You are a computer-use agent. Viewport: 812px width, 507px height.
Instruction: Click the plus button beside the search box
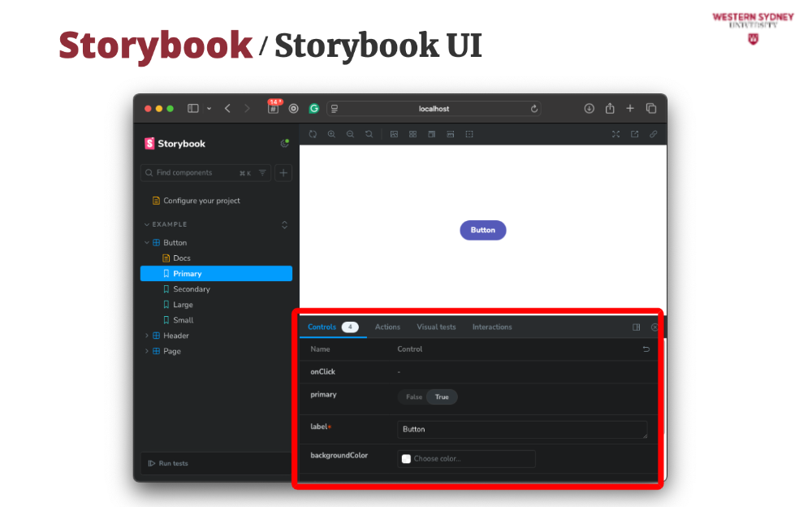tap(283, 172)
